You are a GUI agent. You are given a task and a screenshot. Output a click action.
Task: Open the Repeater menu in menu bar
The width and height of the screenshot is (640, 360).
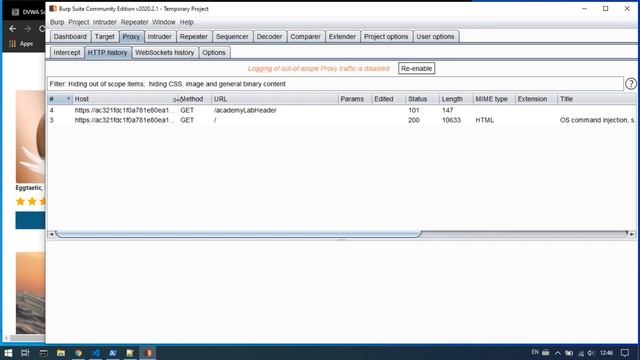(x=135, y=22)
